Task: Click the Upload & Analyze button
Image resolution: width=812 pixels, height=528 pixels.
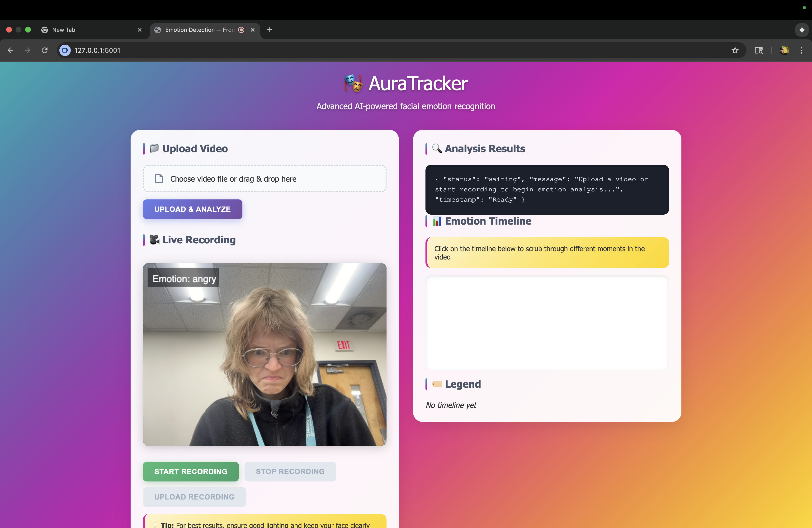Action: coord(192,209)
